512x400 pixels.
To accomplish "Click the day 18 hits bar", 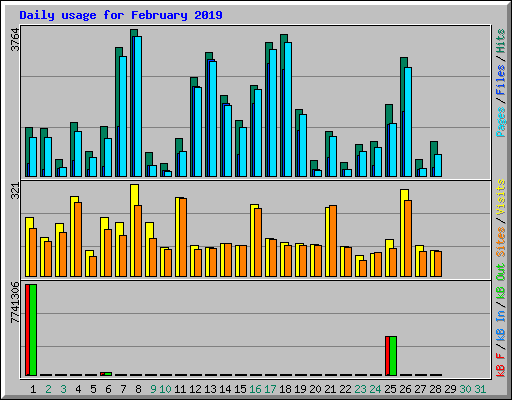I will click(x=284, y=38).
